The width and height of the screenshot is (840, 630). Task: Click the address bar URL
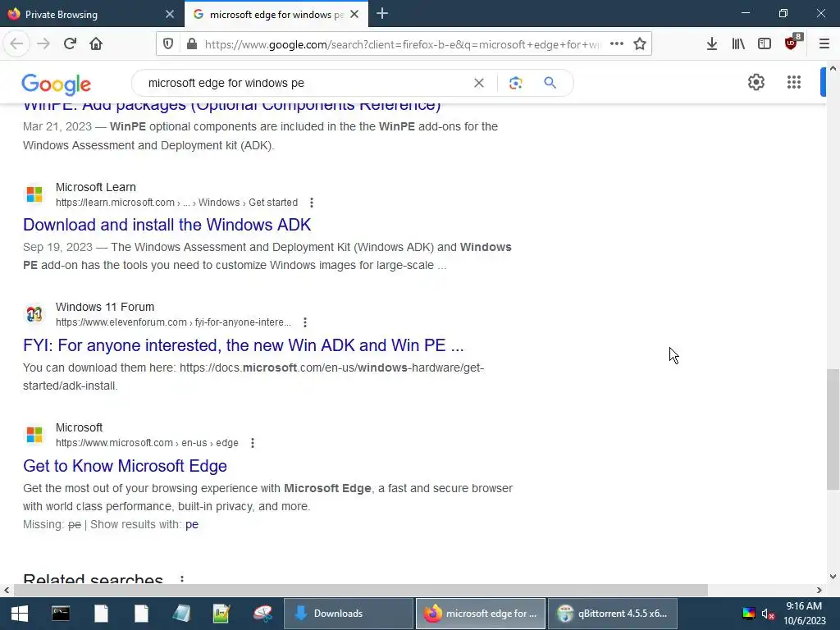click(x=403, y=44)
